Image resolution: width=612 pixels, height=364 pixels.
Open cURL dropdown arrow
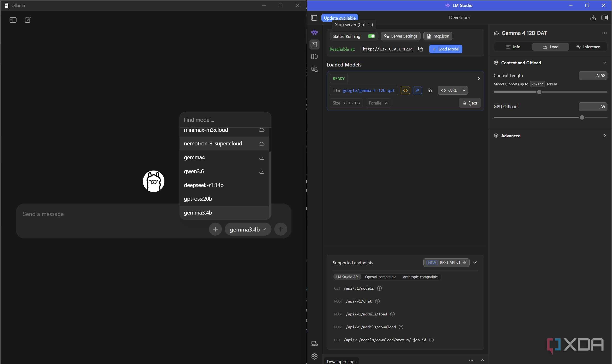point(464,90)
